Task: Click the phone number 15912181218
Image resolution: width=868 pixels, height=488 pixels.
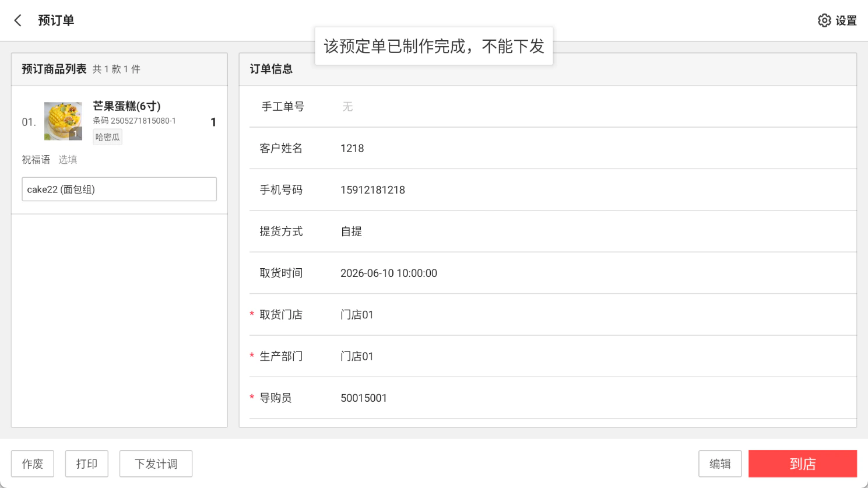Action: coord(372,190)
